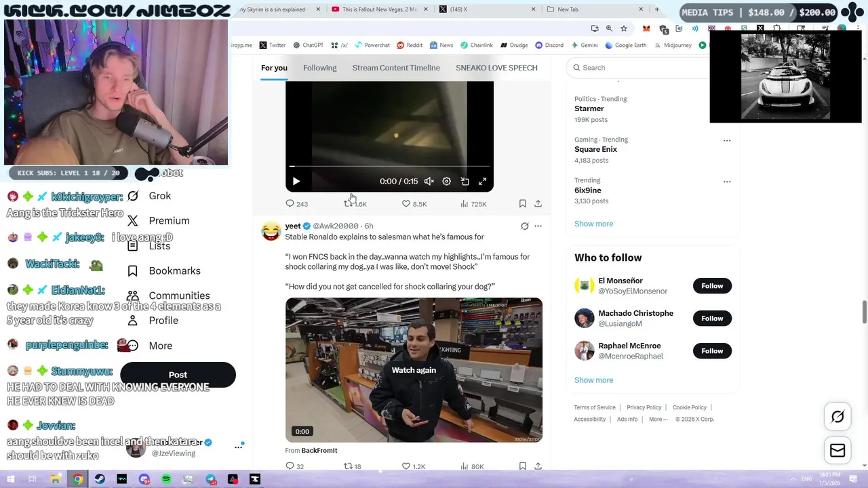Open yeet's profile avatar
Viewport: 868px width, 488px height.
click(x=271, y=231)
